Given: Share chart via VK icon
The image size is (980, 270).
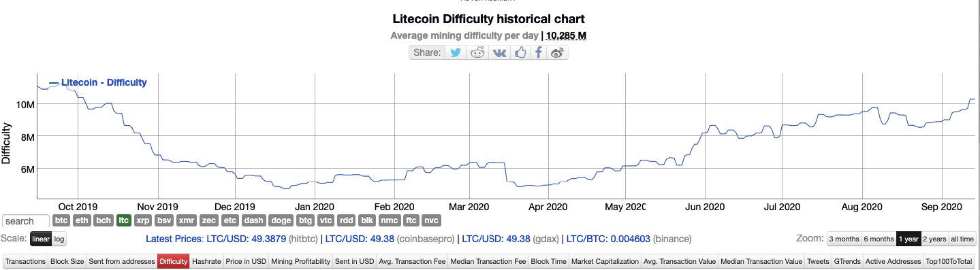Looking at the screenshot, I should pyautogui.click(x=499, y=52).
